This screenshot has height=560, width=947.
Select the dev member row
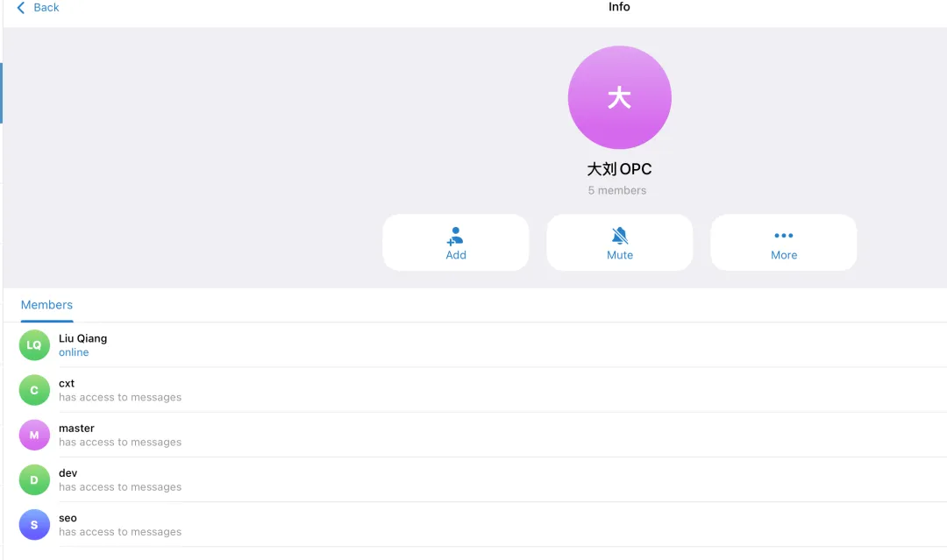[474, 479]
